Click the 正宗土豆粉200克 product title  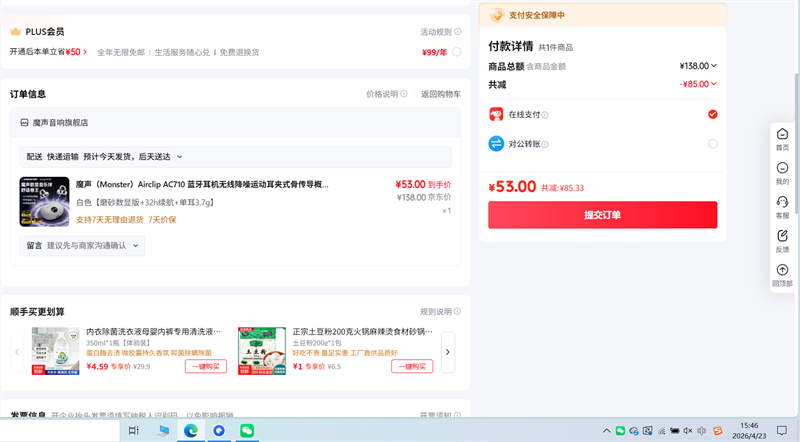pyautogui.click(x=362, y=332)
